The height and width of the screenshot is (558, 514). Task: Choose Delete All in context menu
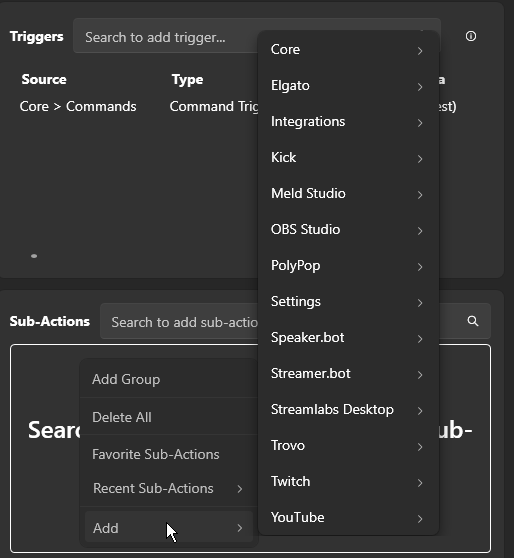point(169,417)
